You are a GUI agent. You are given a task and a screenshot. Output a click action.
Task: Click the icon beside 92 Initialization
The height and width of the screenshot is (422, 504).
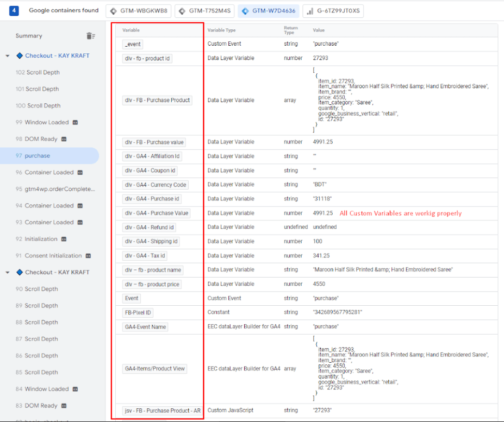(64, 239)
